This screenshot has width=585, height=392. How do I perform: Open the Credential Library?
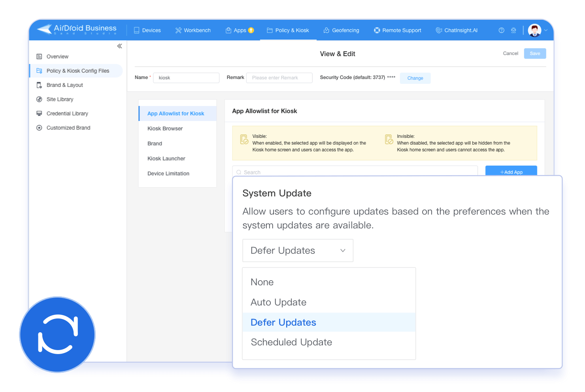[67, 113]
